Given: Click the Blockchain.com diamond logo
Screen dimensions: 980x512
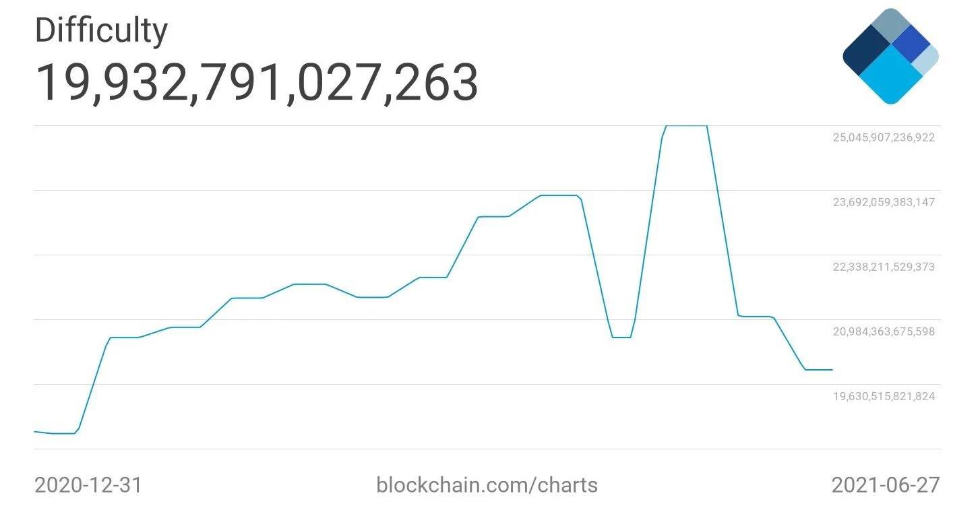Looking at the screenshot, I should coord(890,57).
